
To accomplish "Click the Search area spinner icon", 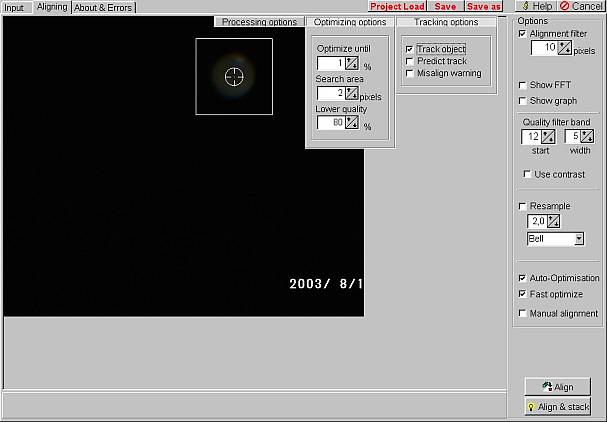I will (x=352, y=93).
